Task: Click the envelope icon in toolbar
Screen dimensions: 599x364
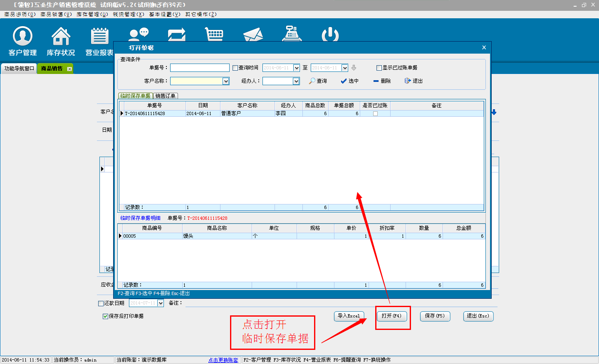Action: 253,35
